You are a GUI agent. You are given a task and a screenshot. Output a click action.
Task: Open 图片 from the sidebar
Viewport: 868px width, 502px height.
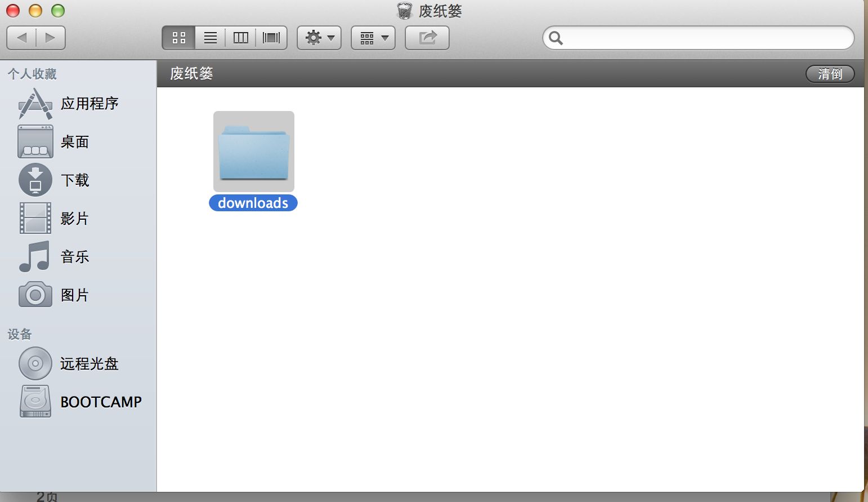(74, 295)
